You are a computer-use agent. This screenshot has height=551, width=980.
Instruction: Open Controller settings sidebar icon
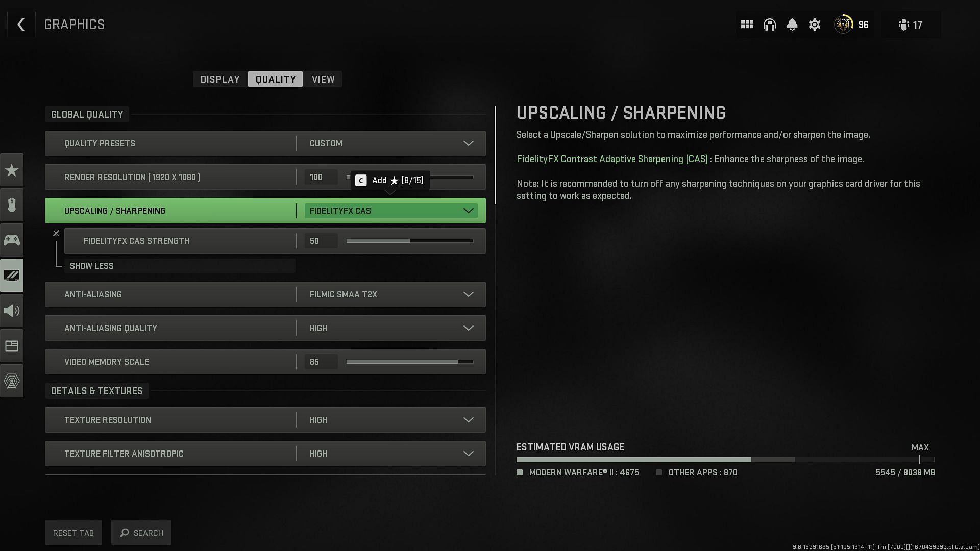point(12,240)
